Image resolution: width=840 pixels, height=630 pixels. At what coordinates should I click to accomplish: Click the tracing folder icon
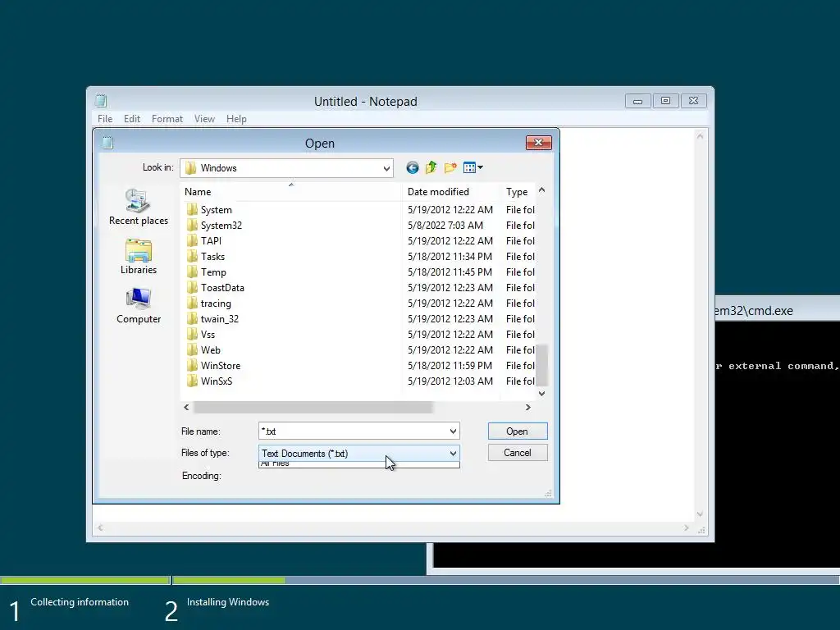pos(192,303)
